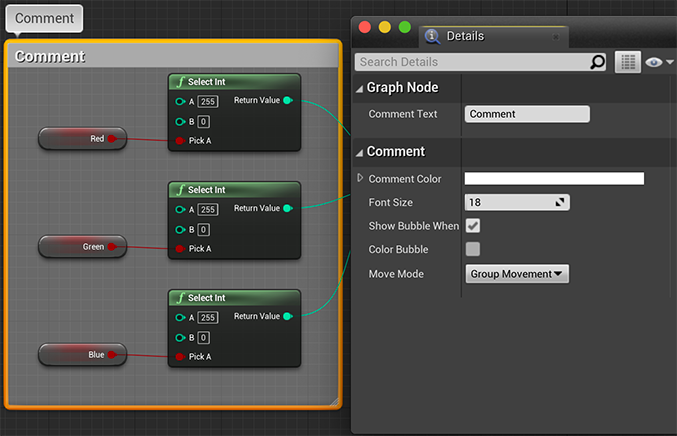
Task: Select the Details tab
Action: (x=465, y=36)
